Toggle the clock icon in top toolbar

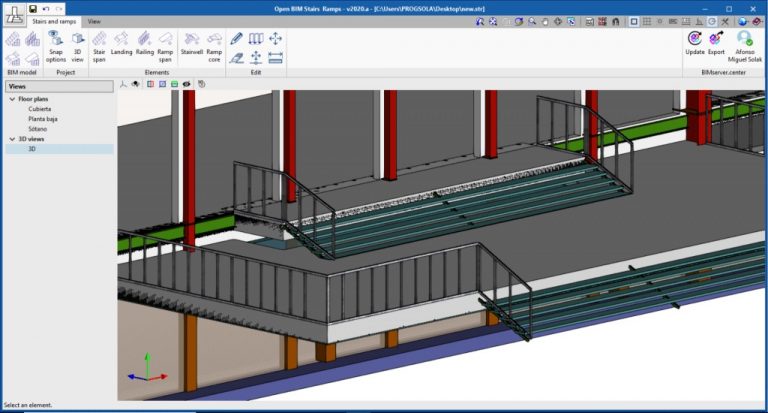pyautogui.click(x=712, y=22)
